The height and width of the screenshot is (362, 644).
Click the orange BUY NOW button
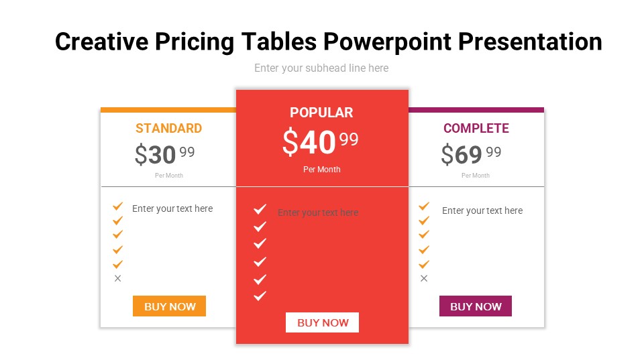point(169,306)
